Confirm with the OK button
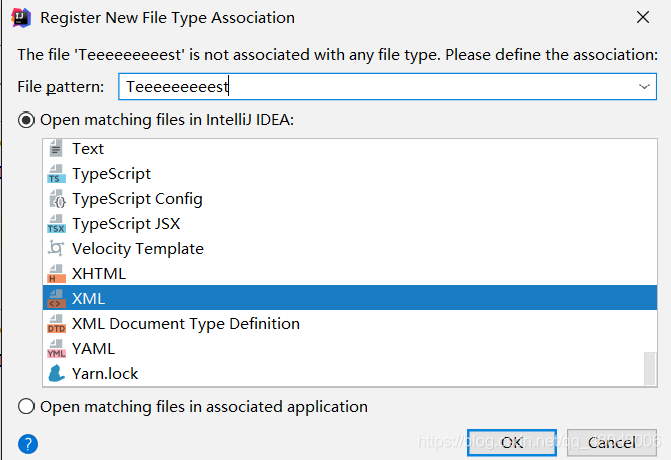This screenshot has height=460, width=671. tap(512, 442)
